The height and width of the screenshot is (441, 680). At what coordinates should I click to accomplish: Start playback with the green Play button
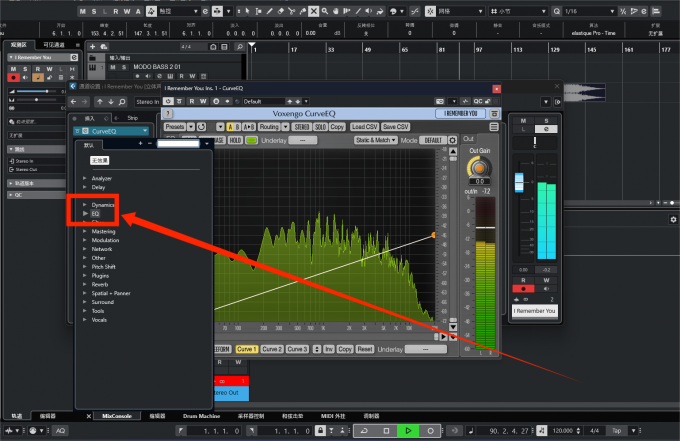click(408, 431)
